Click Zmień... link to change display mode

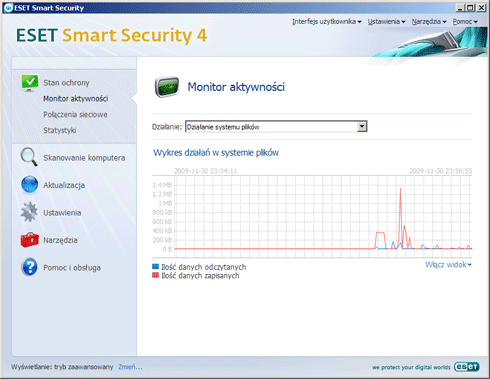click(x=130, y=367)
